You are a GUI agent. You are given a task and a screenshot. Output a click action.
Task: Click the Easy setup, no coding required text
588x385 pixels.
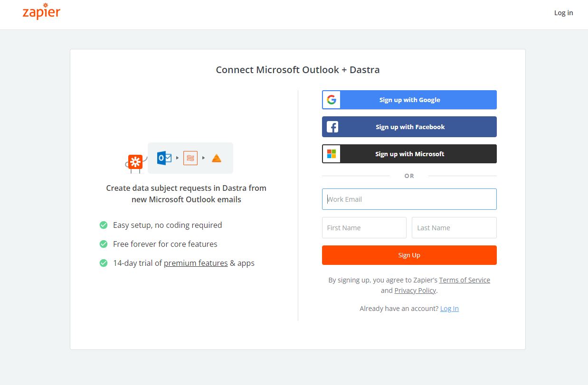[168, 225]
